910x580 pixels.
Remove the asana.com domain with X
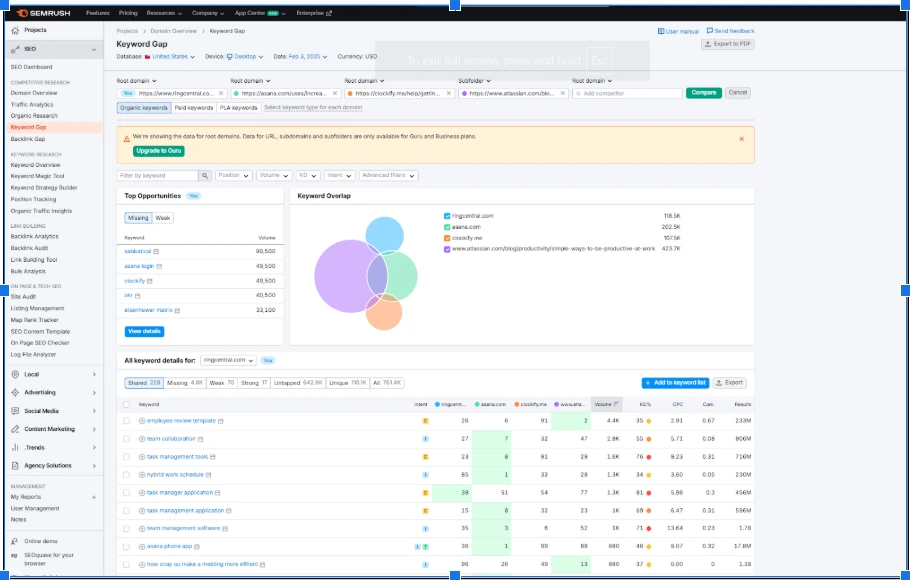335,93
